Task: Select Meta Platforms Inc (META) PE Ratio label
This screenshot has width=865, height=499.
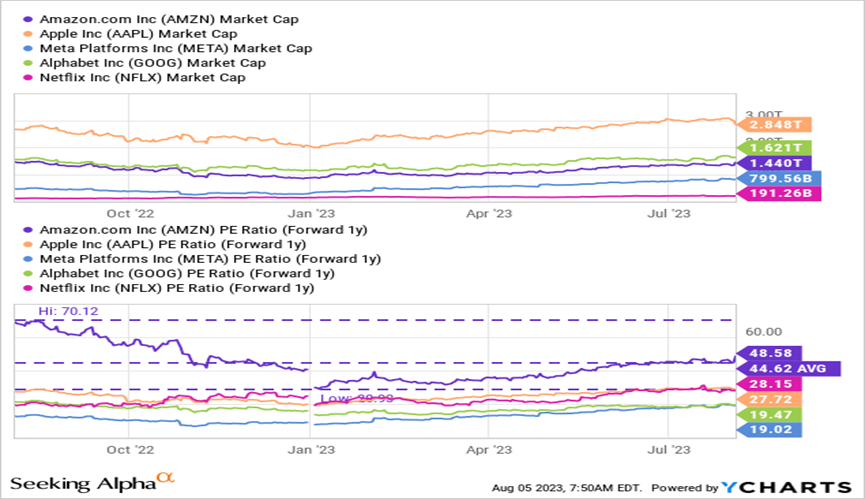Action: point(210,259)
